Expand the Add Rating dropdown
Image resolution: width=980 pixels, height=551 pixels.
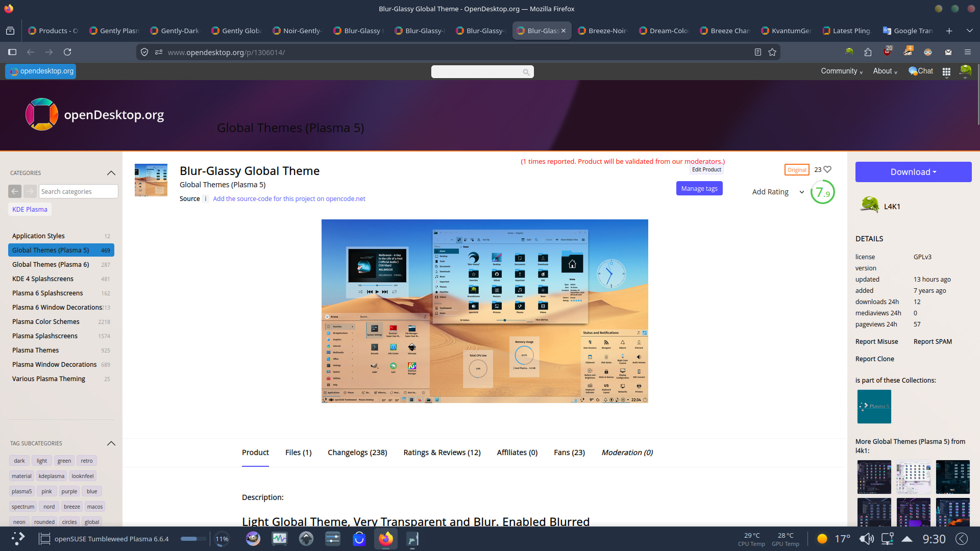(801, 192)
